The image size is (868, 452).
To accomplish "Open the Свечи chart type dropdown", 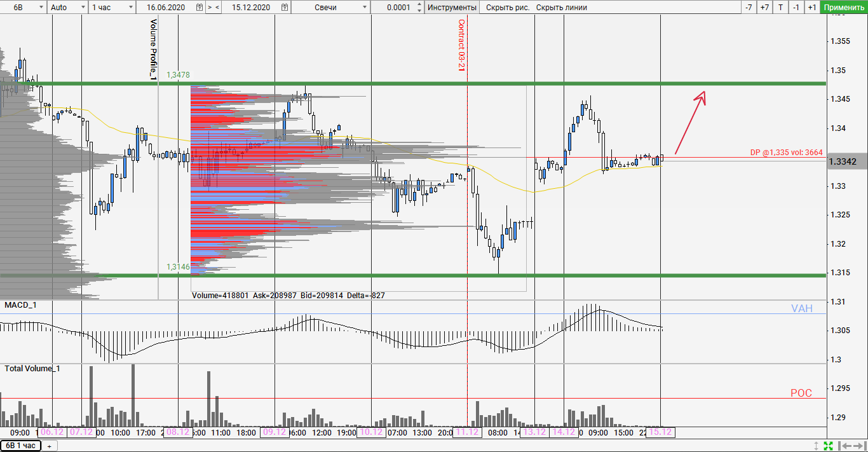I will (364, 8).
